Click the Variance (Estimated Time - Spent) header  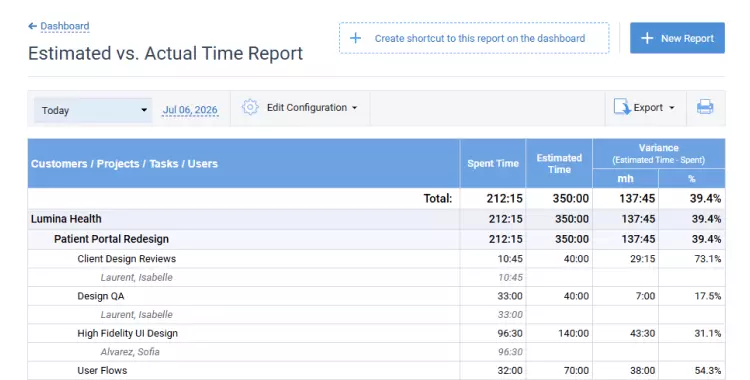pyautogui.click(x=659, y=154)
